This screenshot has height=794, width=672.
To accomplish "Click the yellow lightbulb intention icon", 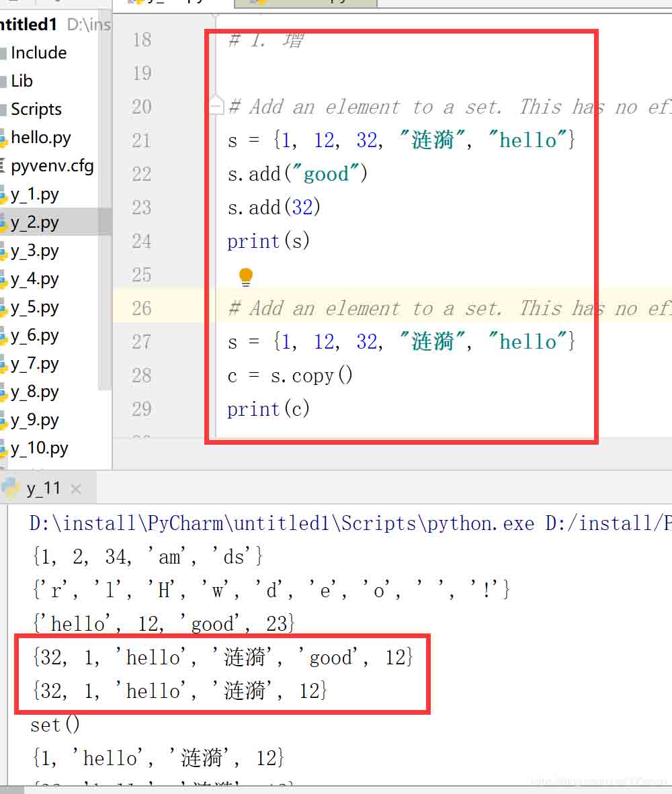I will click(245, 277).
